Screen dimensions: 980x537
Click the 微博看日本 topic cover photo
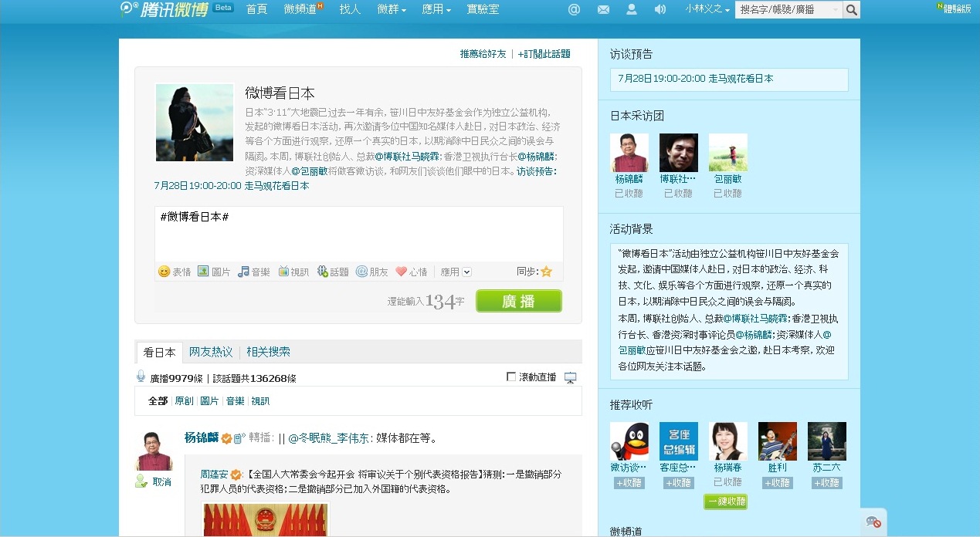click(195, 123)
